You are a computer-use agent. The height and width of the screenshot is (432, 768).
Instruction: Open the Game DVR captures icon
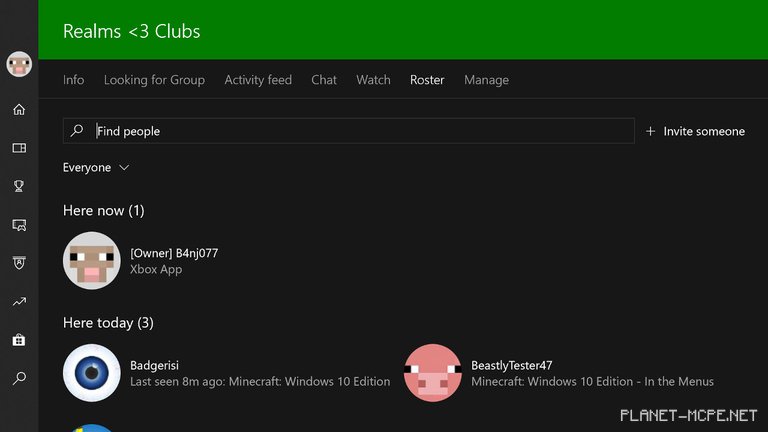pyautogui.click(x=19, y=225)
